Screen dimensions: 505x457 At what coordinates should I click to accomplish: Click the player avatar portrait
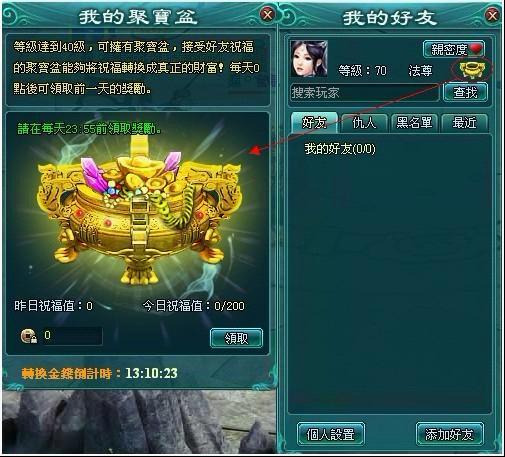(x=309, y=59)
